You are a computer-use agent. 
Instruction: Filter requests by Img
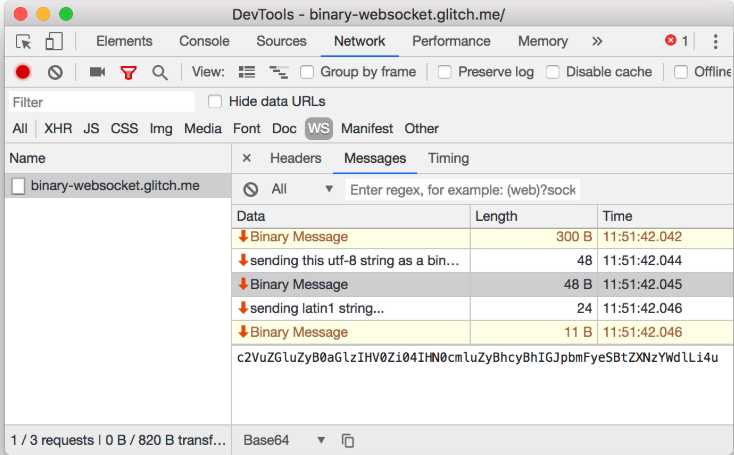pyautogui.click(x=161, y=129)
